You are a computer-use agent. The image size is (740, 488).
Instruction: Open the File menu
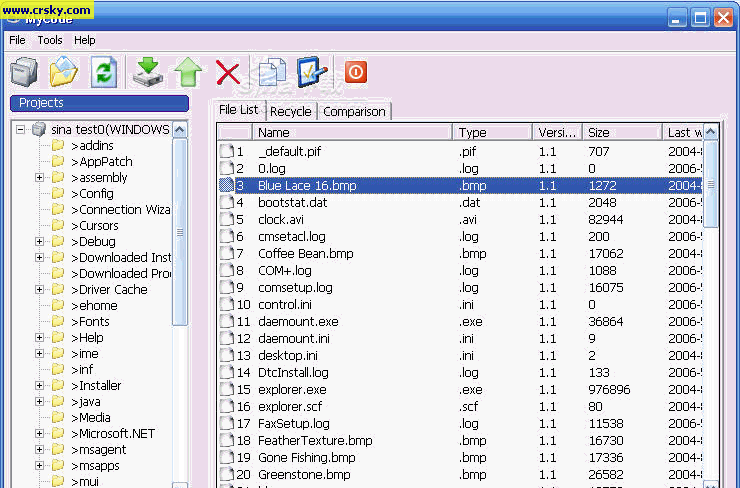17,40
